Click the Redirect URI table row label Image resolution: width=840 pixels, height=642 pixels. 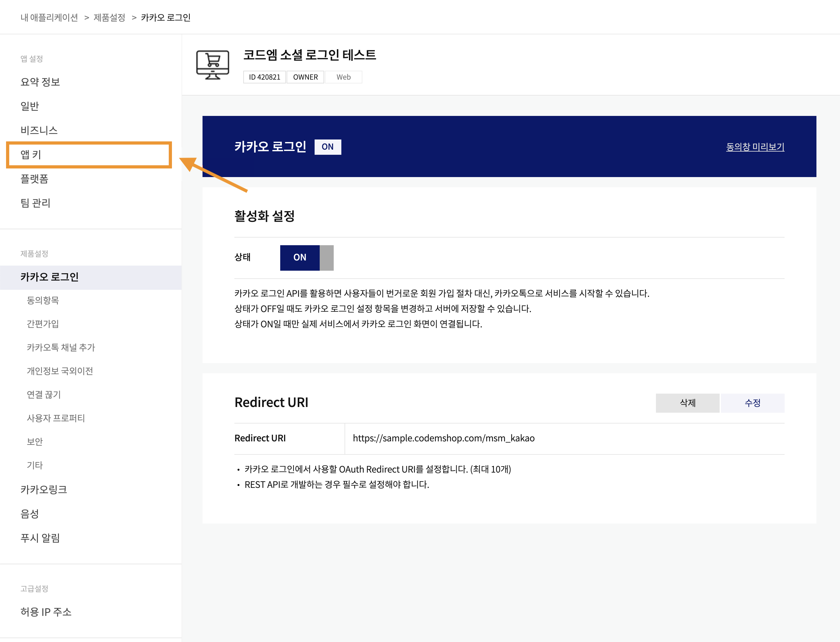[260, 438]
